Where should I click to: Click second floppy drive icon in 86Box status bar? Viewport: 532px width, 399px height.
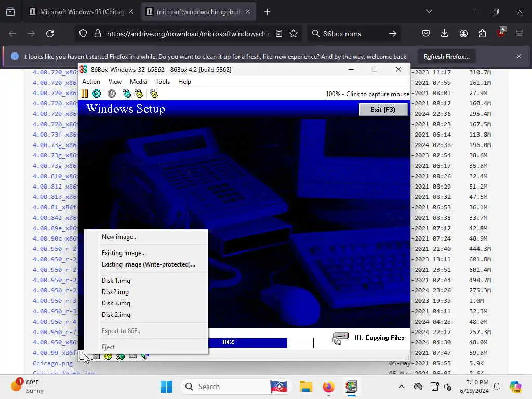click(96, 356)
